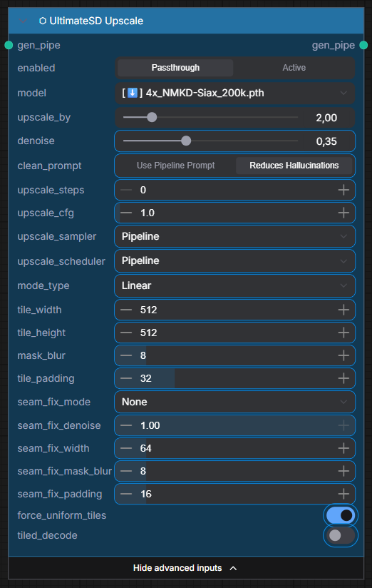Increase seam_fix_padding with the plus icon
This screenshot has width=372, height=588.
point(343,495)
